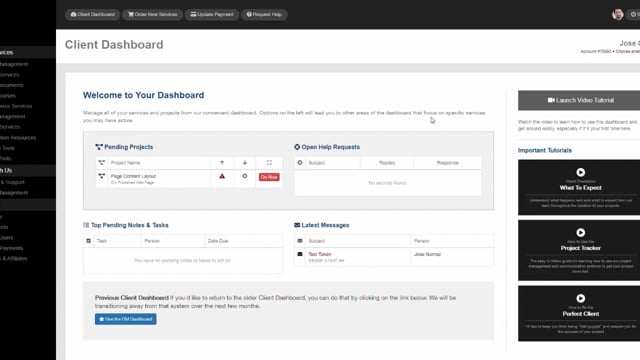The width and height of the screenshot is (640, 360).
Task: Click the user avatar photo
Action: click(x=618, y=14)
